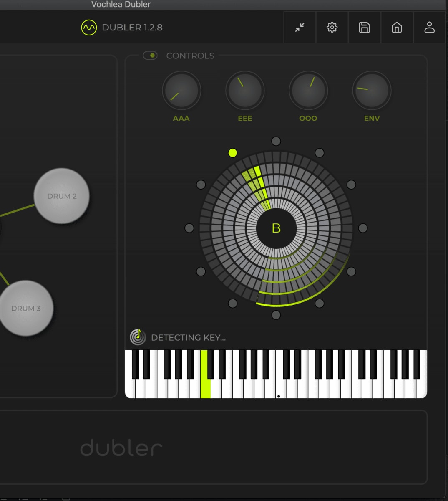The image size is (448, 501).
Task: Click the Vochlea Dubler window title
Action: [x=121, y=5]
